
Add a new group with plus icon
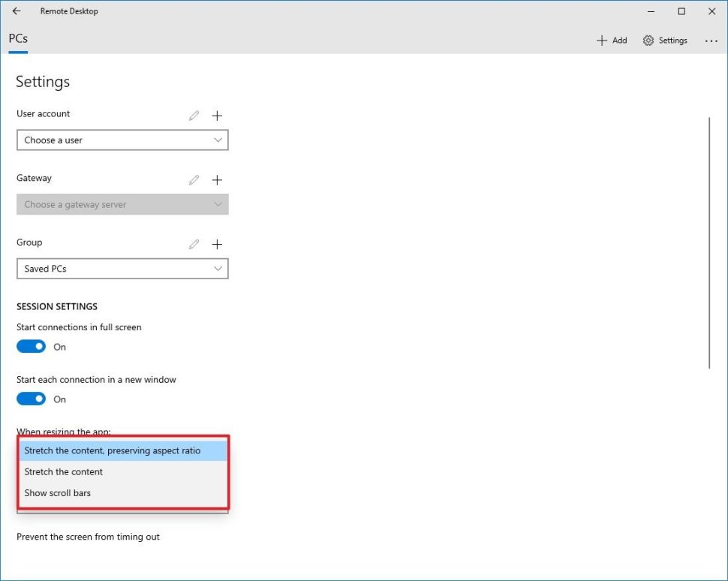(x=217, y=244)
